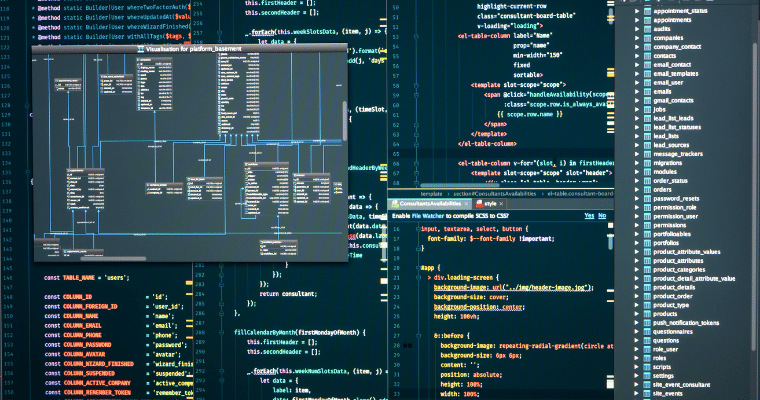
Task: Click the questionnaires table icon
Action: 647,332
